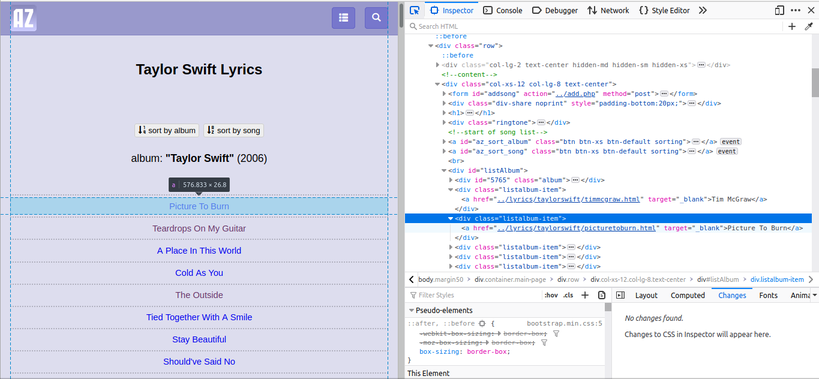This screenshot has height=379, width=819.
Task: Open the devtools three-dot options menu
Action: (x=795, y=10)
